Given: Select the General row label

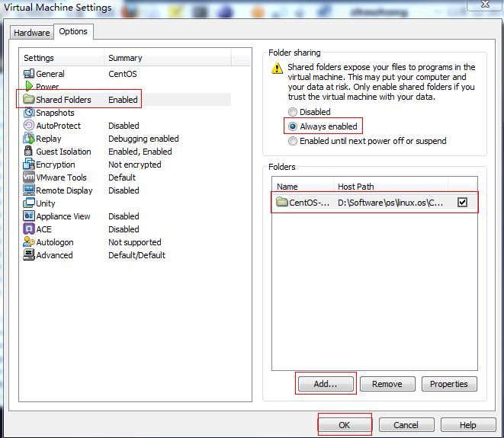Looking at the screenshot, I should [x=50, y=74].
